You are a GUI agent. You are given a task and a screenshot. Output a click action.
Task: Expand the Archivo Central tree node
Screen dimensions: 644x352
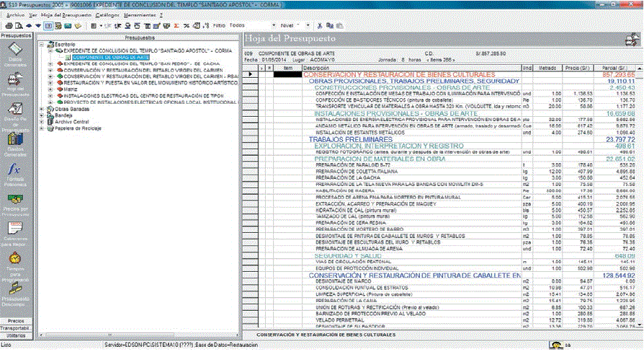(43, 122)
